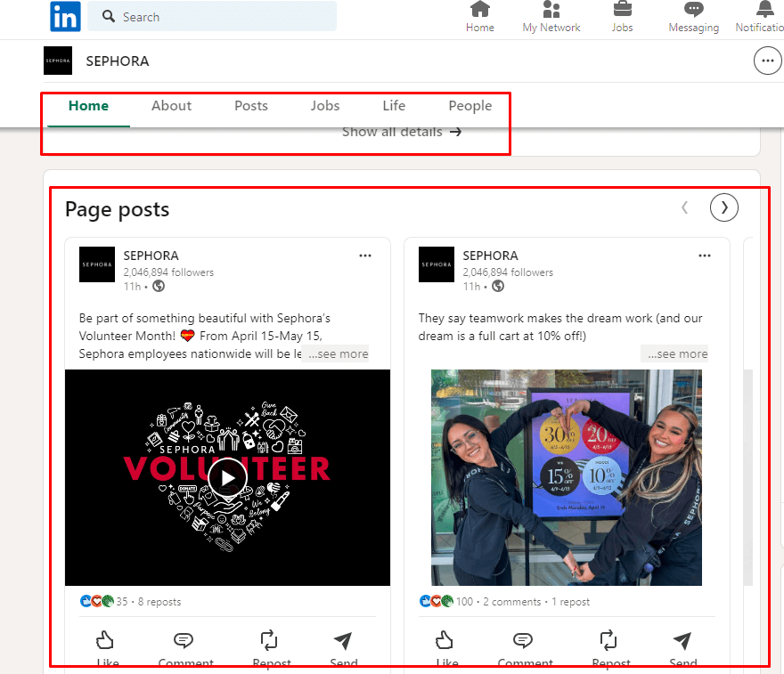
Task: Open the options menu on the Volunteer post
Action: 365,256
